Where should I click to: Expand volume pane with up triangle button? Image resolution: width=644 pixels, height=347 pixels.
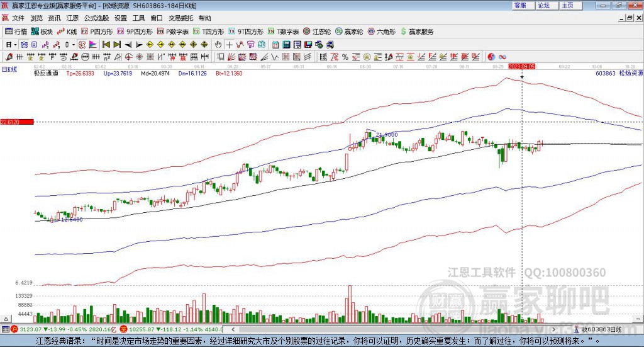(6, 319)
